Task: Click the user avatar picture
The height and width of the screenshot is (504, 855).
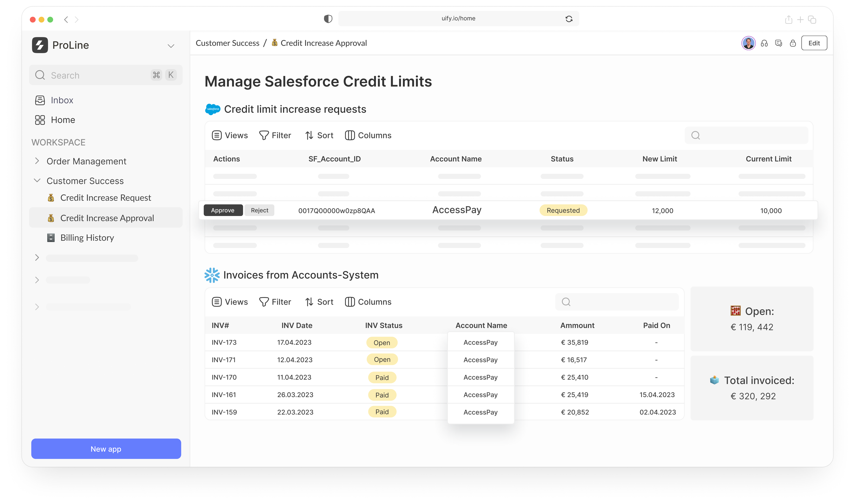Action: (x=748, y=43)
